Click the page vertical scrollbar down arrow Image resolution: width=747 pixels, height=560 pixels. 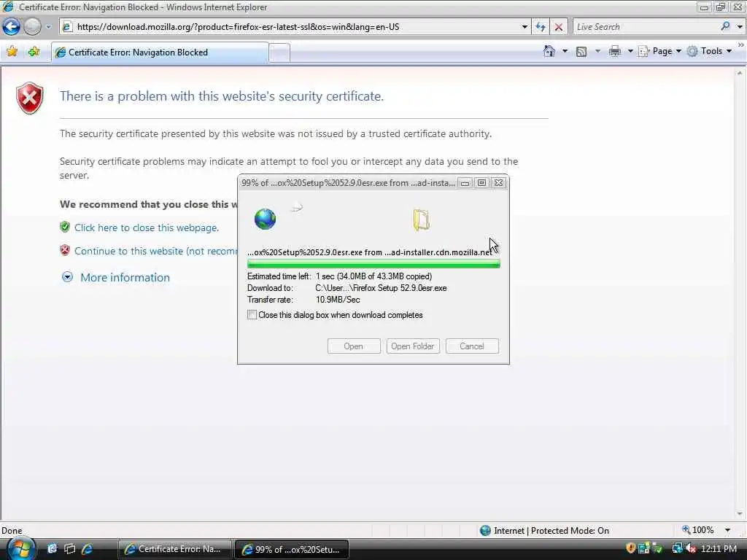tap(740, 514)
